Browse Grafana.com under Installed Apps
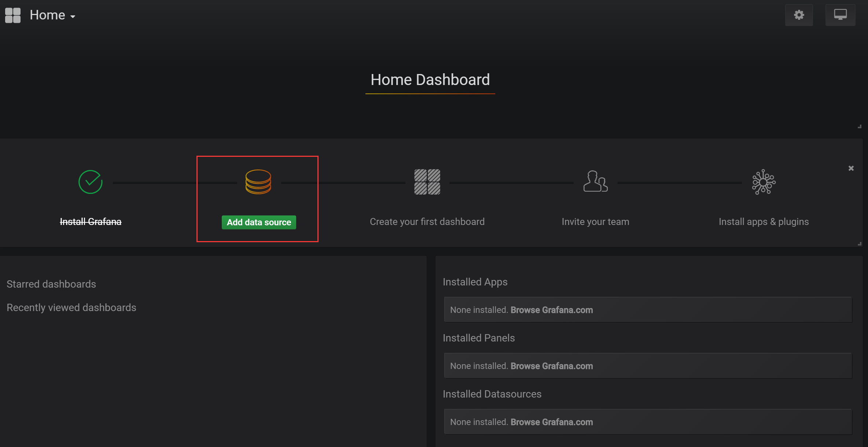The height and width of the screenshot is (447, 868). (x=551, y=310)
